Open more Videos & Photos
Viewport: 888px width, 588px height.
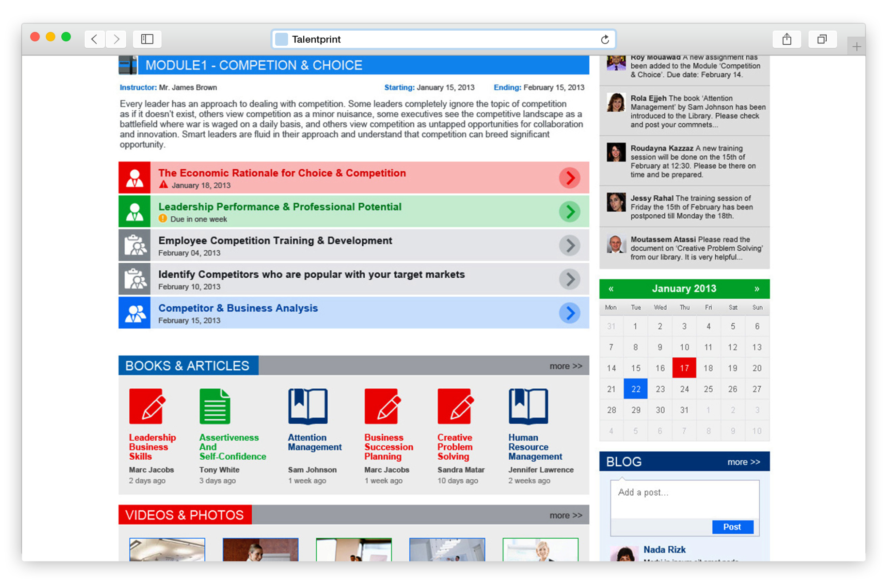pos(566,515)
